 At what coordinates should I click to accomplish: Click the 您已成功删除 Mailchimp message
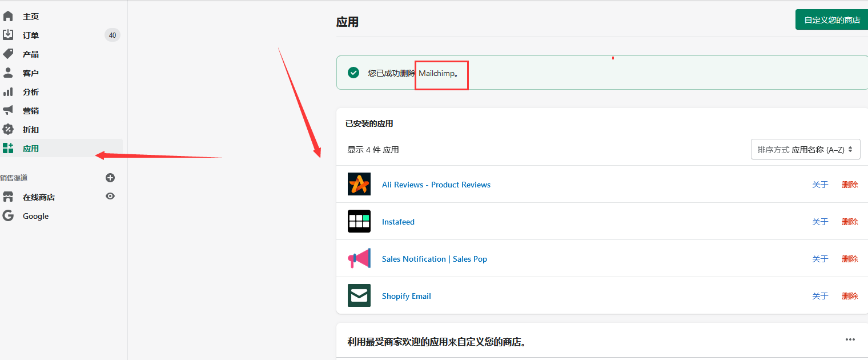click(413, 73)
